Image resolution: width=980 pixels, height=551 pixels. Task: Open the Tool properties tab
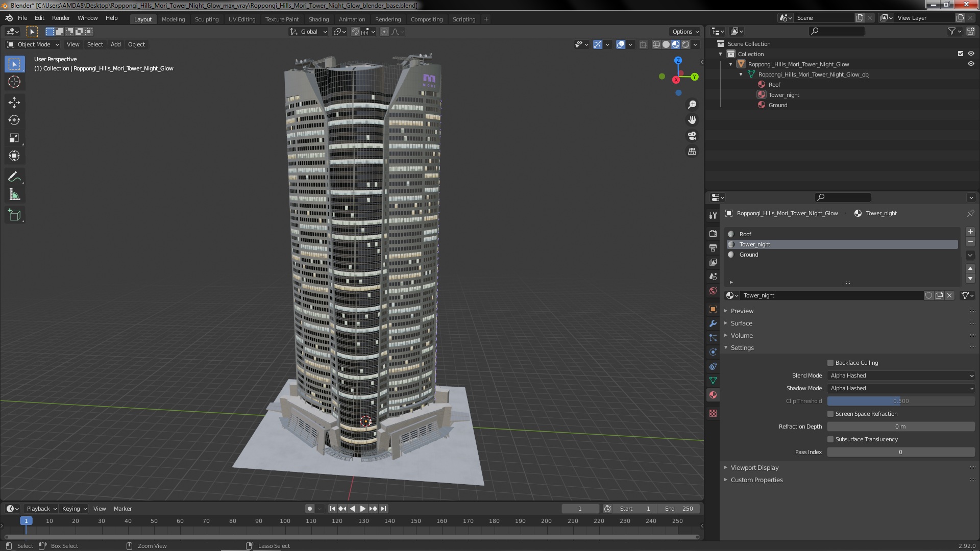tap(713, 215)
